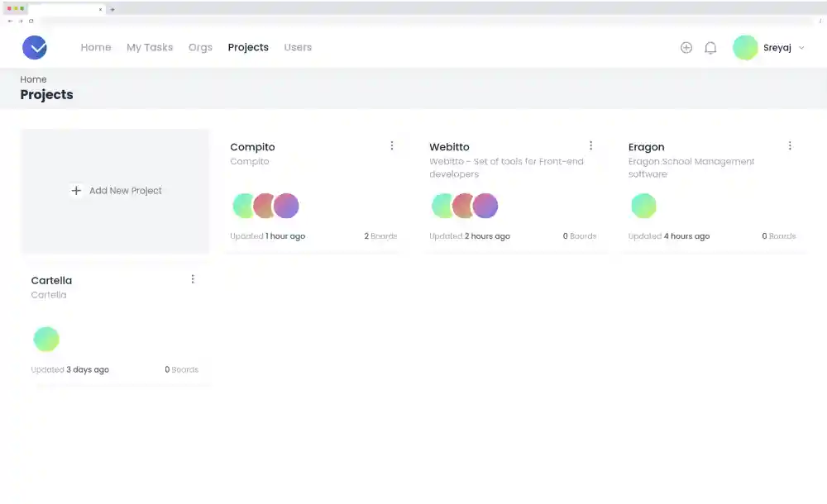This screenshot has height=504, width=827.
Task: Click purple member avatar in Compito card
Action: coord(286,206)
